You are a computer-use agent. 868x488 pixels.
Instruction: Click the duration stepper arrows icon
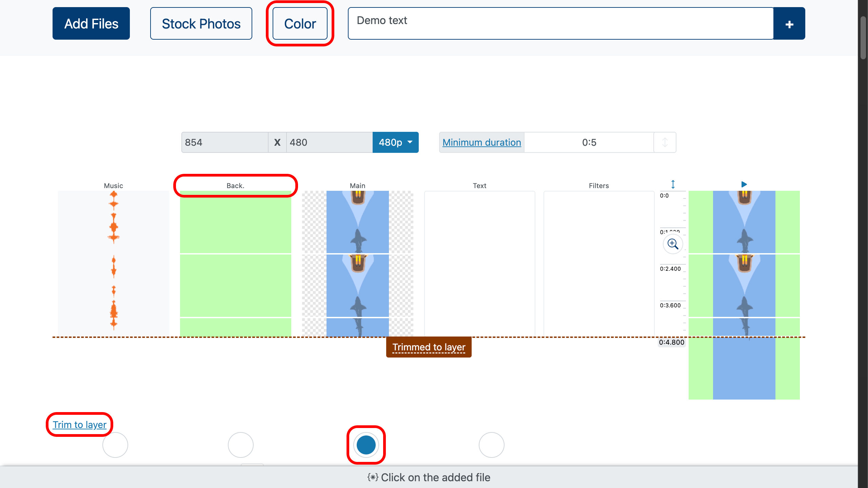coord(665,142)
